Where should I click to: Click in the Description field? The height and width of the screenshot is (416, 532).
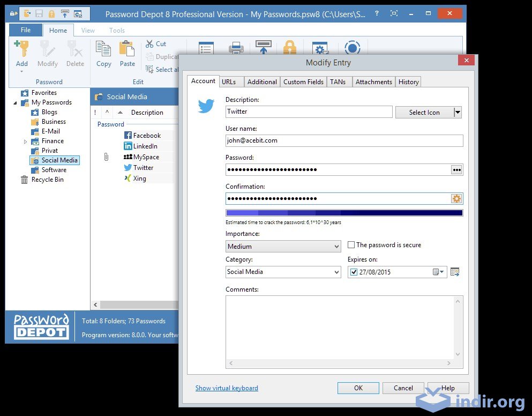pyautogui.click(x=309, y=112)
